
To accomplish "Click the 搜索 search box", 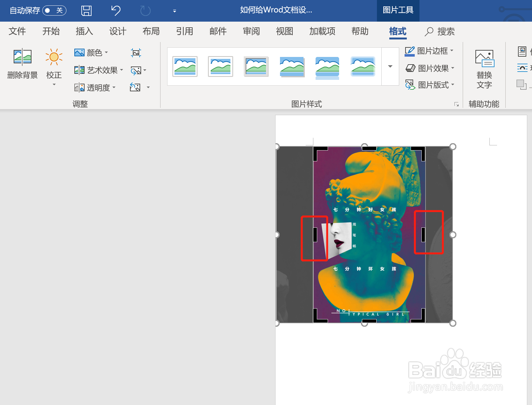I will (x=440, y=31).
